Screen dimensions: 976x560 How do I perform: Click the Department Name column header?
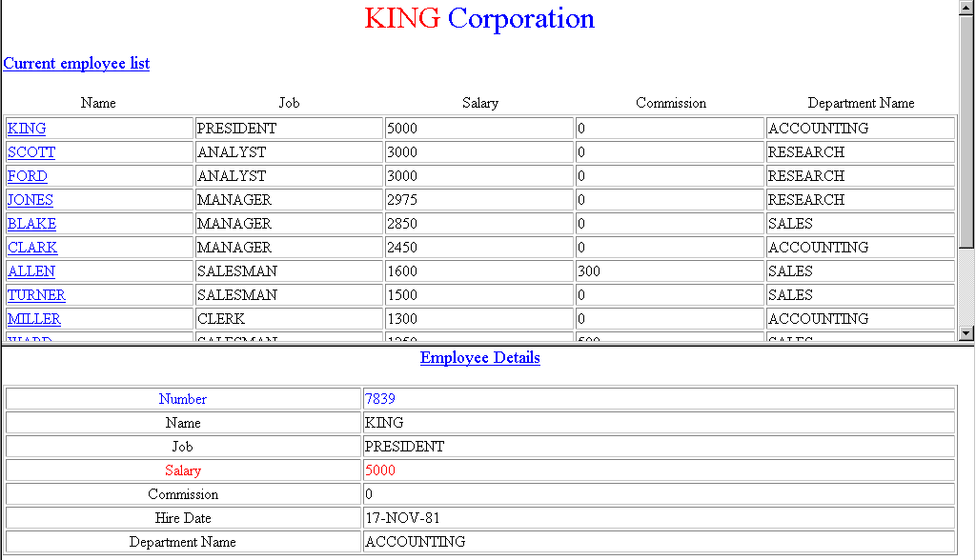(x=861, y=103)
